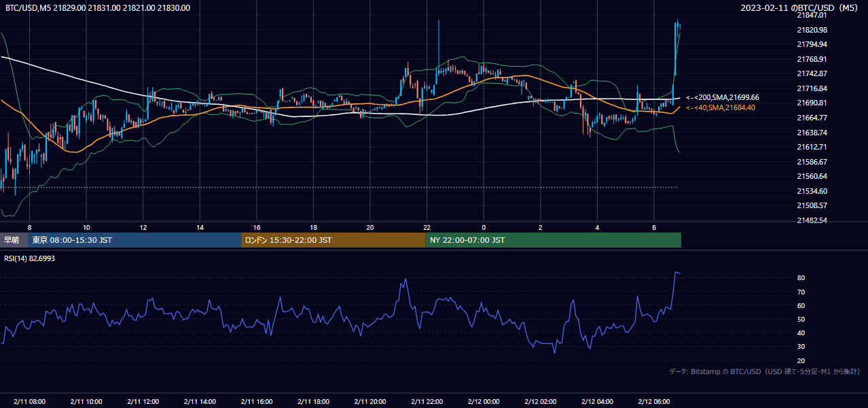
Task: Click RSI axis level 40
Action: (x=801, y=333)
